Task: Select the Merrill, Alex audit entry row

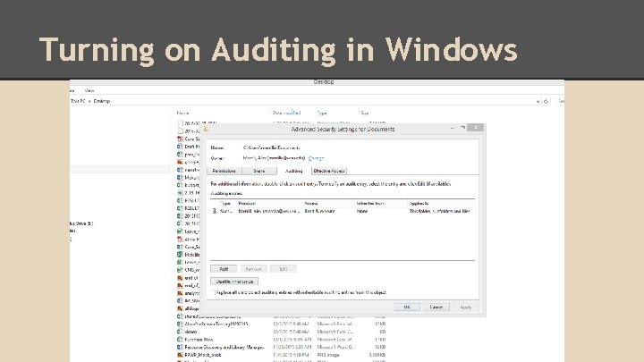Action: coord(342,211)
